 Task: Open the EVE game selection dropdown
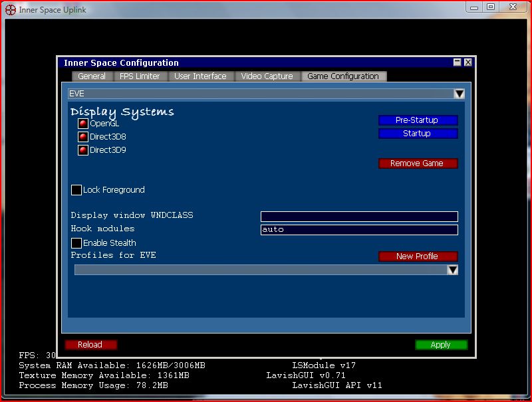[x=458, y=94]
